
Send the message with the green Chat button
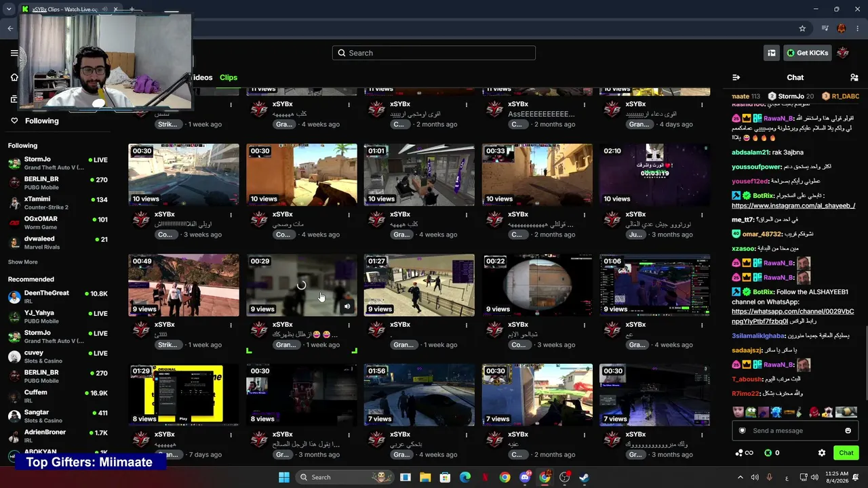(846, 453)
